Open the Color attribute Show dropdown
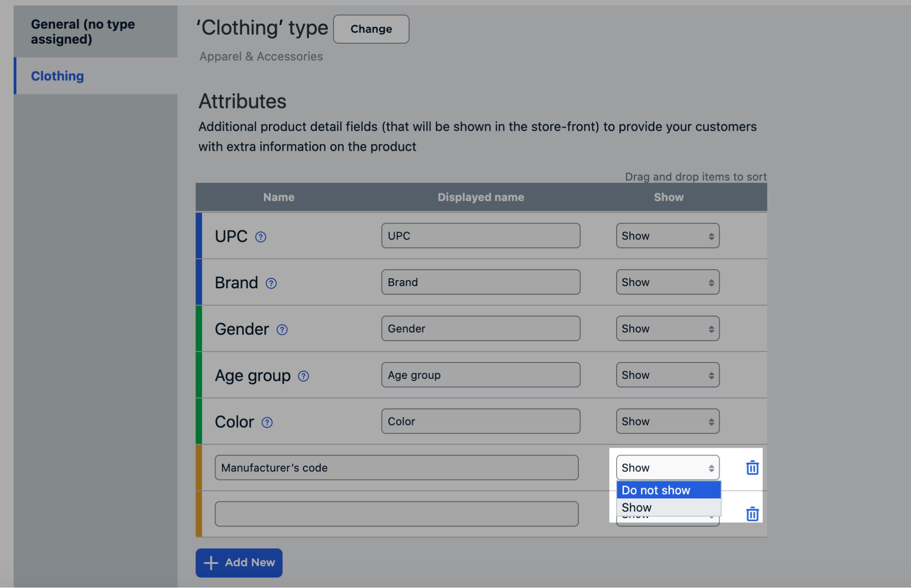The image size is (911, 588). point(666,421)
